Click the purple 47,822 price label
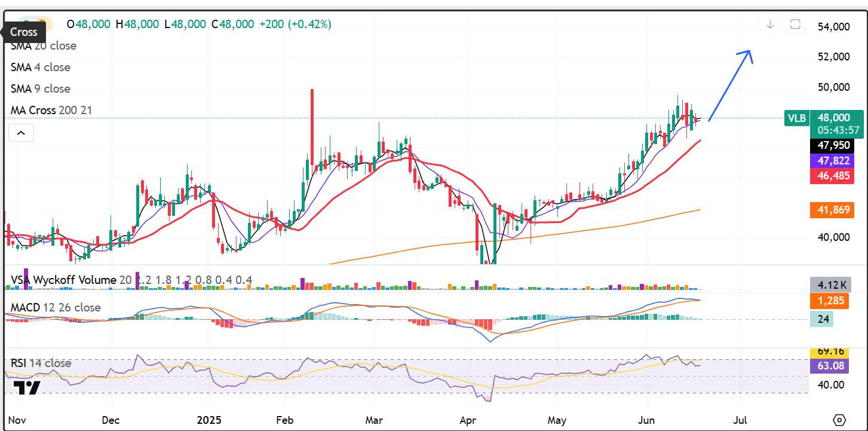The height and width of the screenshot is (431, 868). (x=832, y=161)
